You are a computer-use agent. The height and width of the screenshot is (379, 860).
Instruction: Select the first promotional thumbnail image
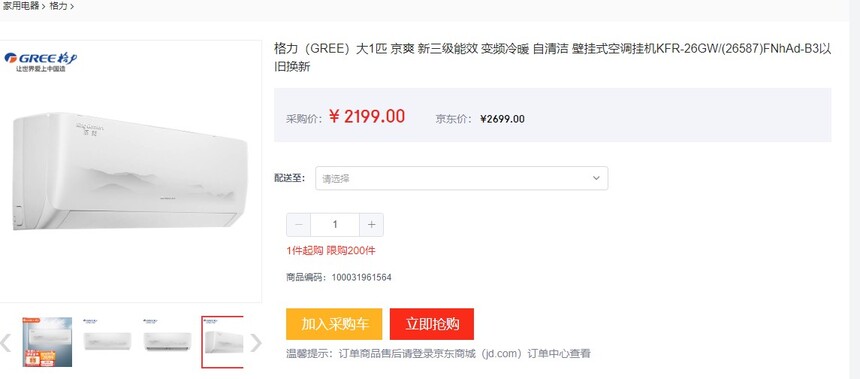pyautogui.click(x=47, y=342)
